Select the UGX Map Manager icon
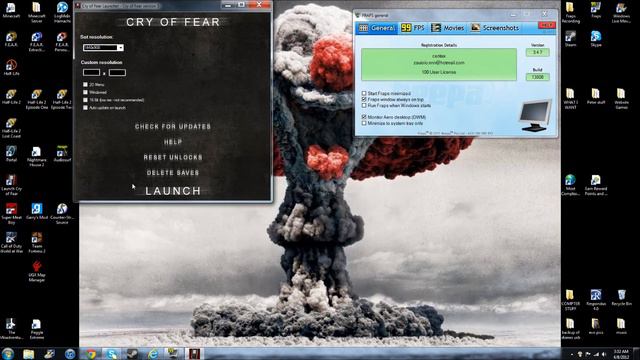Viewport: 640px width, 360px height. click(x=36, y=271)
